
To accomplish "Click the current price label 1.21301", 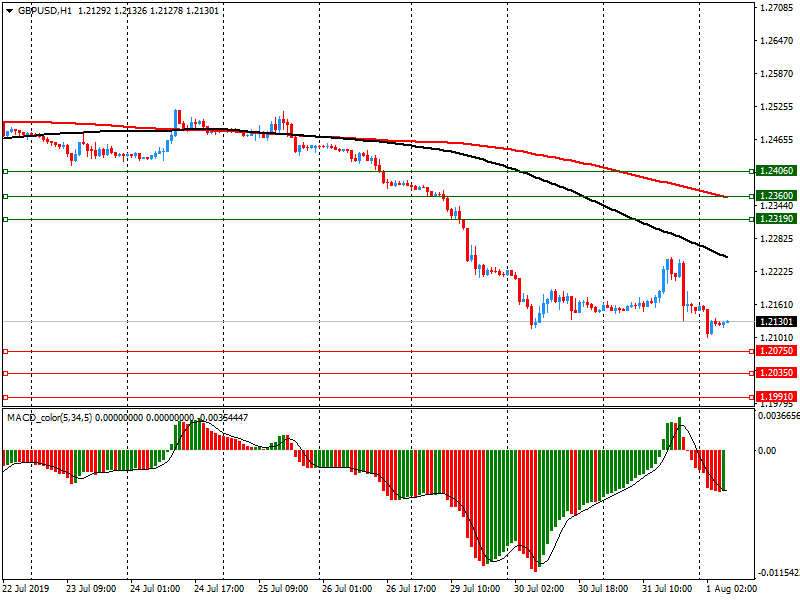I will 776,321.
